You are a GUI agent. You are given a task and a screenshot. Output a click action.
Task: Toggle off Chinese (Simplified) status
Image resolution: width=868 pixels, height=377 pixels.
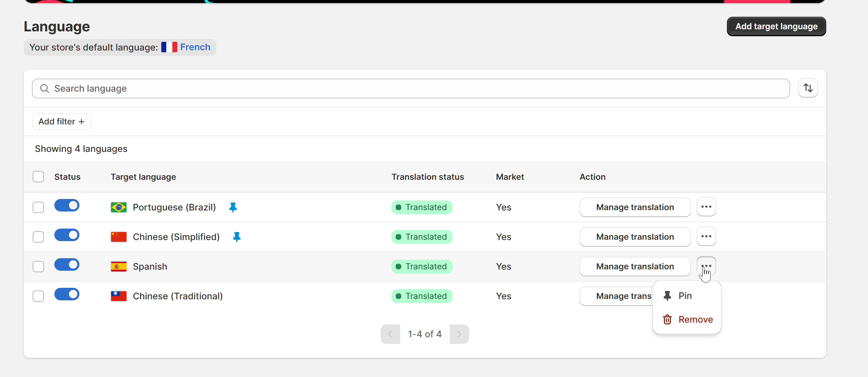pyautogui.click(x=67, y=235)
